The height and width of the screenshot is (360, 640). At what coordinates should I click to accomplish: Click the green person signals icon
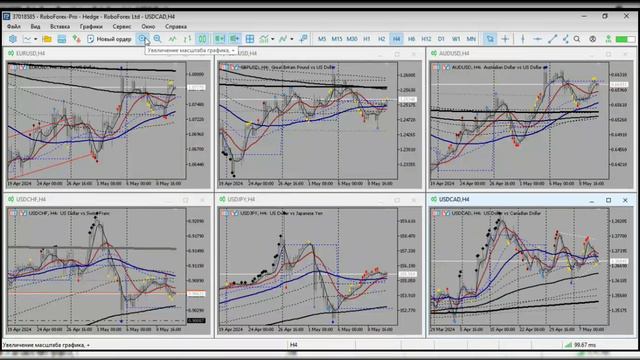(x=608, y=39)
